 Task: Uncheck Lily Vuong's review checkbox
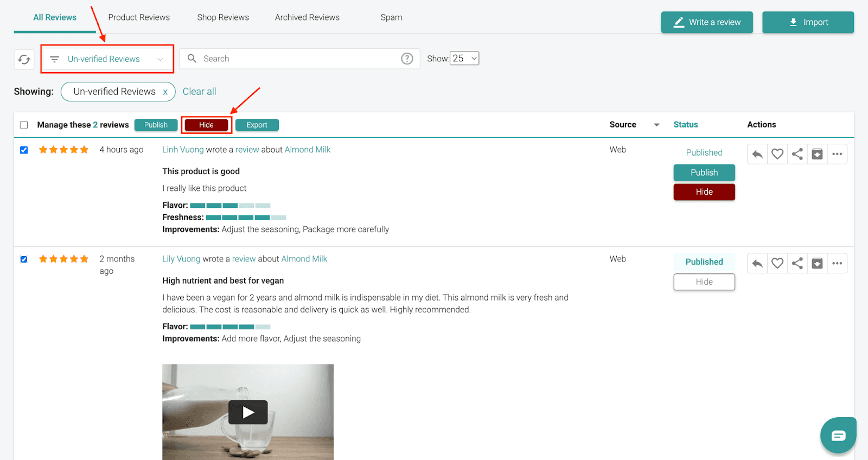pyautogui.click(x=24, y=259)
